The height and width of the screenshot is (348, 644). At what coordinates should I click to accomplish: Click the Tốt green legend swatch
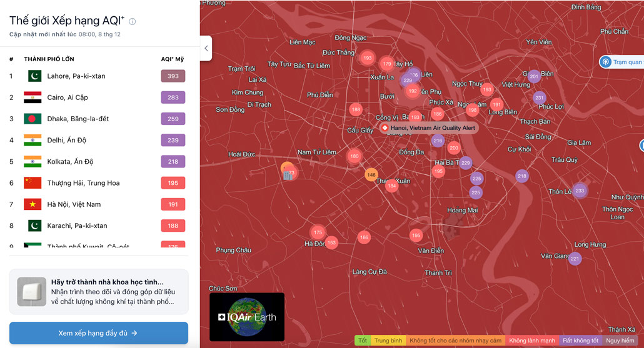click(x=362, y=341)
